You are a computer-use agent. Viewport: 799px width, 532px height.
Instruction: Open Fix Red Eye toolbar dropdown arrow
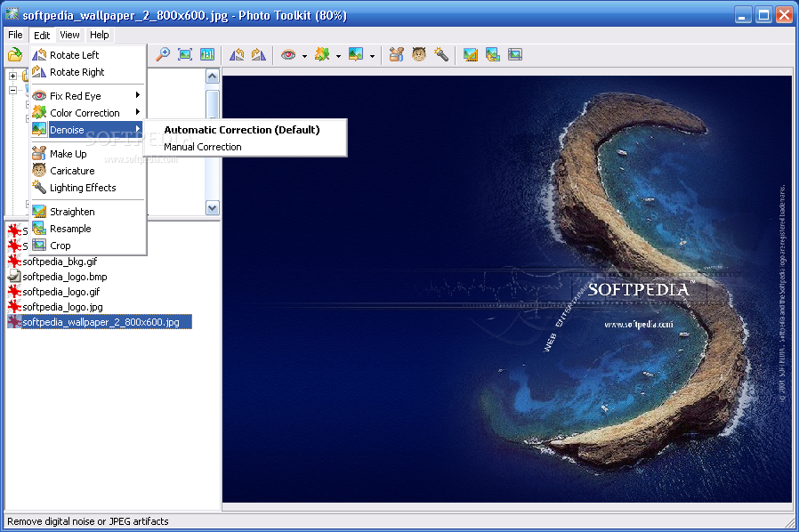click(304, 55)
